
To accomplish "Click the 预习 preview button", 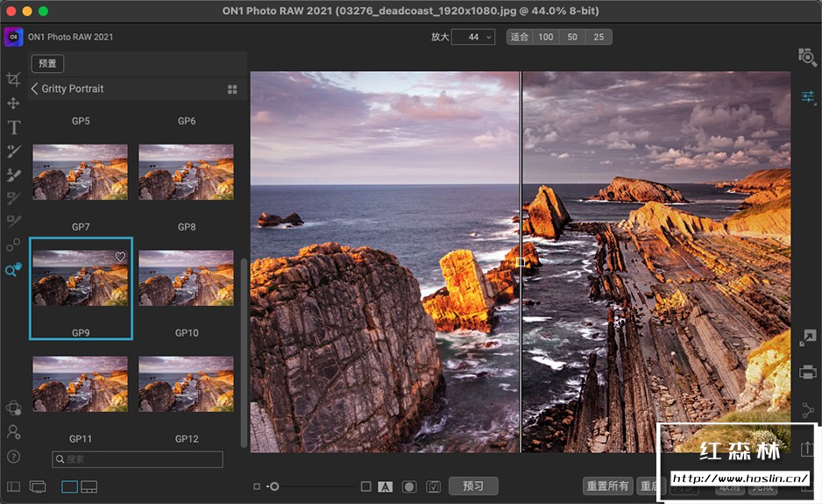I will (x=473, y=486).
